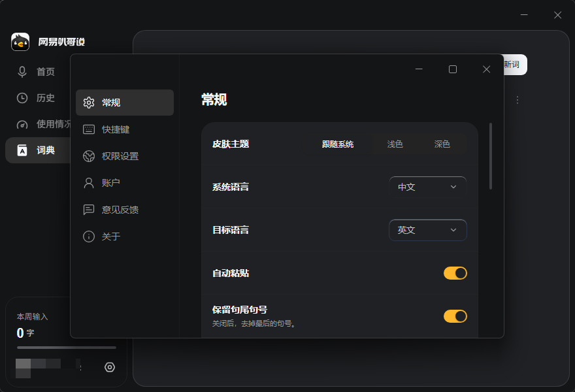
Task: Turn off the 自动粘贴 switch
Action: [455, 273]
